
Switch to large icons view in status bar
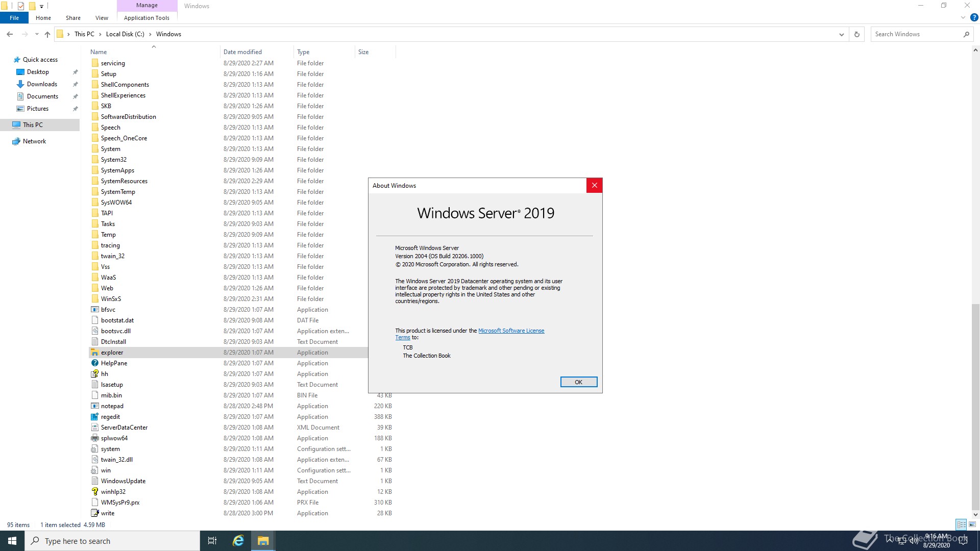[972, 524]
